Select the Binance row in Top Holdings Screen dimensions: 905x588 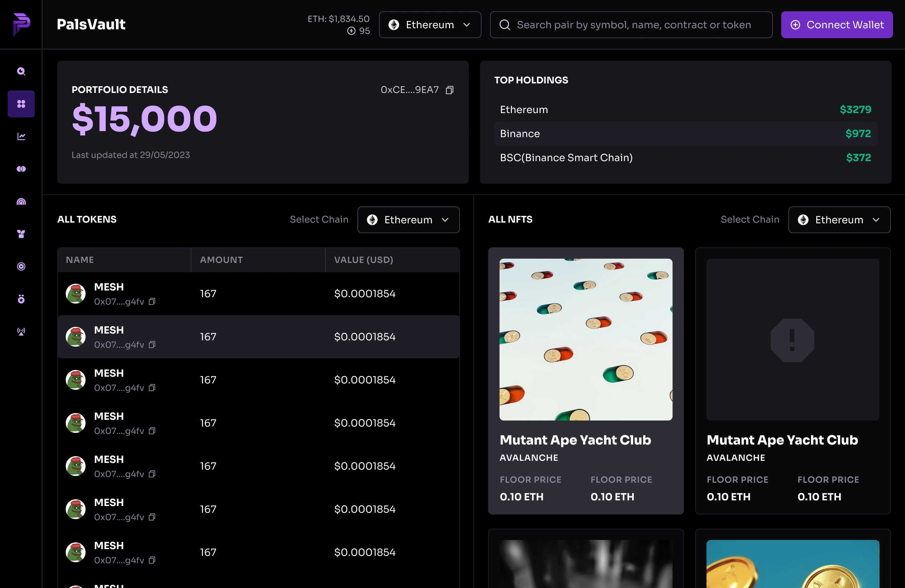[x=685, y=134]
